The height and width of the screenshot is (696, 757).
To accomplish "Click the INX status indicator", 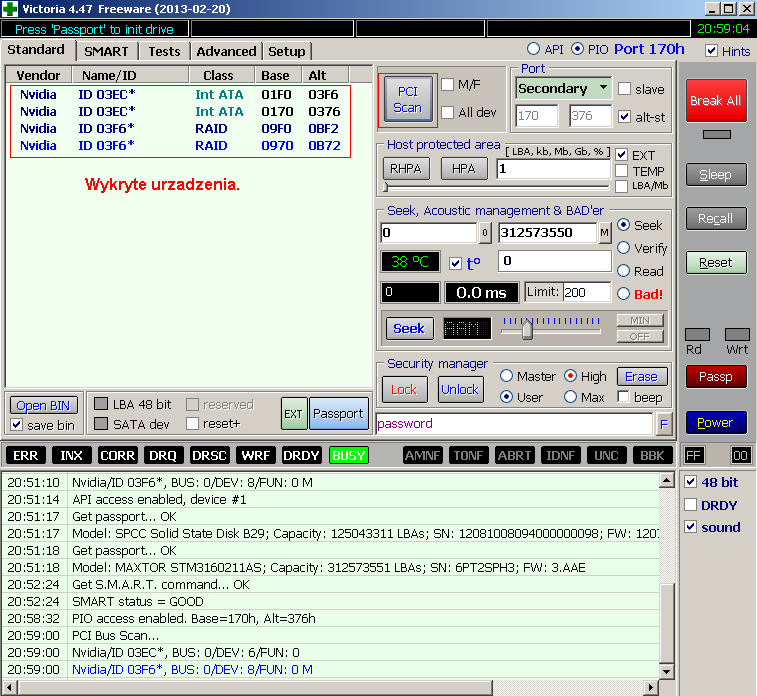I will pos(71,455).
